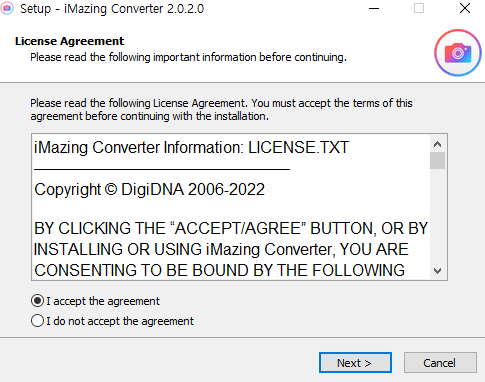Viewport: 485px width, 382px height.
Task: Click the Next > button
Action: 355,363
